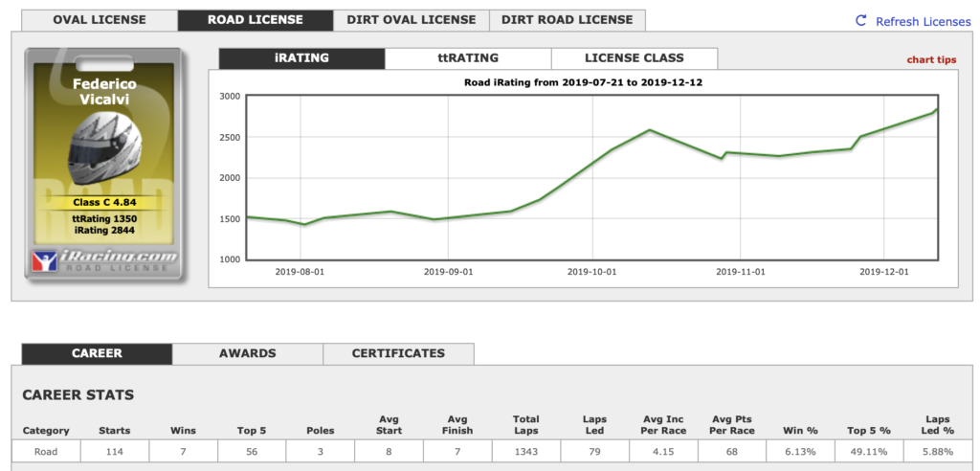Click the 2019-10-01 x-axis date
The image size is (980, 471).
point(591,272)
